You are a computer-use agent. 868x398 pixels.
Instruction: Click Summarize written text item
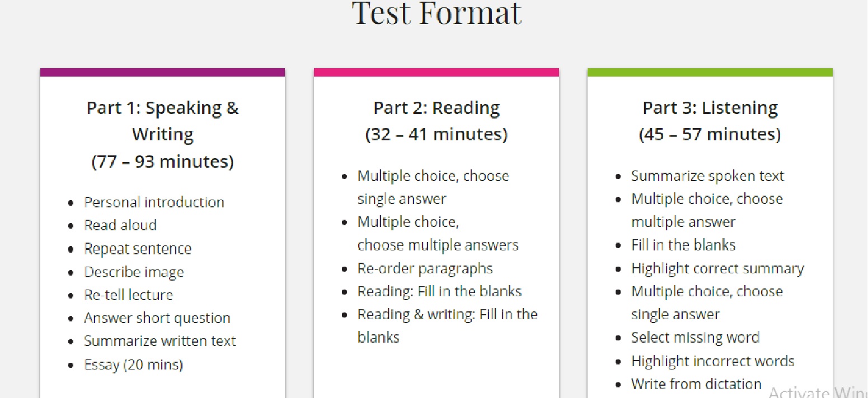(x=160, y=341)
